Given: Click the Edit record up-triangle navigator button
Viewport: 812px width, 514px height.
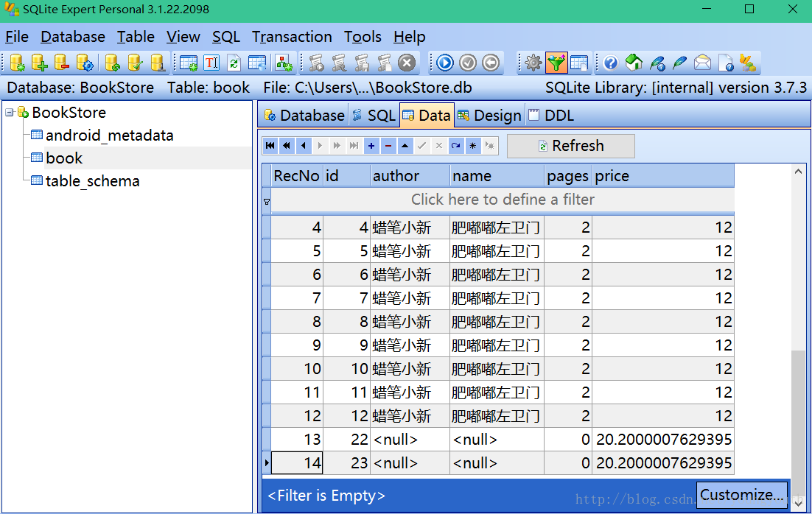Looking at the screenshot, I should 405,146.
